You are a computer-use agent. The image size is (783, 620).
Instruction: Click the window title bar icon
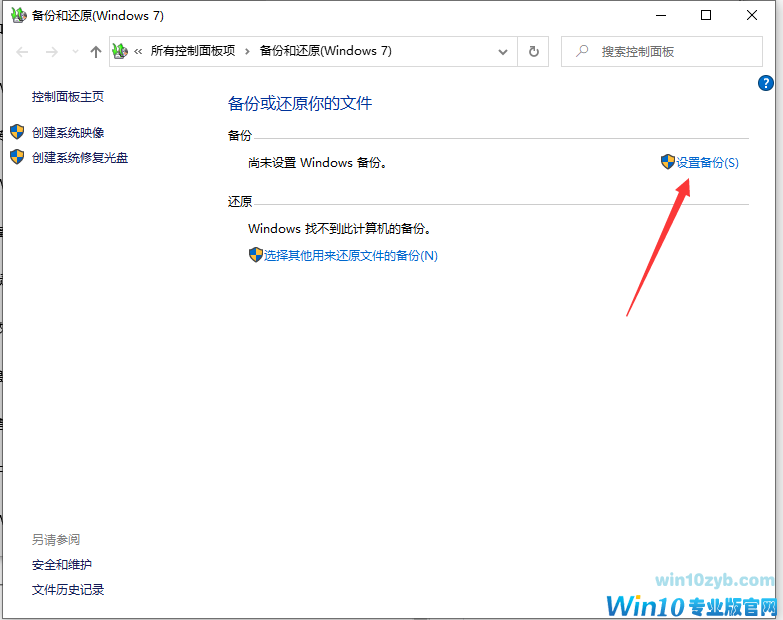[19, 15]
